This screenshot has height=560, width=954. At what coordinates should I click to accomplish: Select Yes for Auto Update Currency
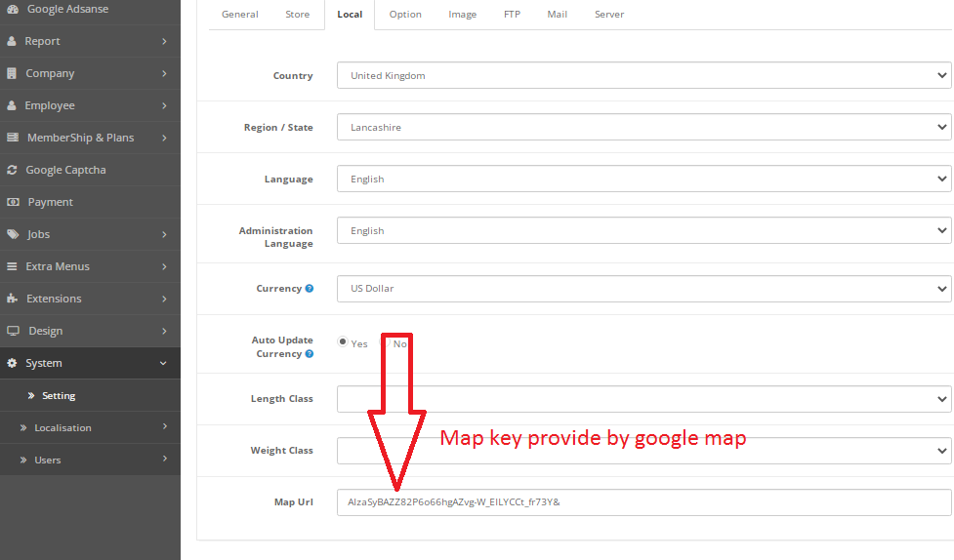343,342
